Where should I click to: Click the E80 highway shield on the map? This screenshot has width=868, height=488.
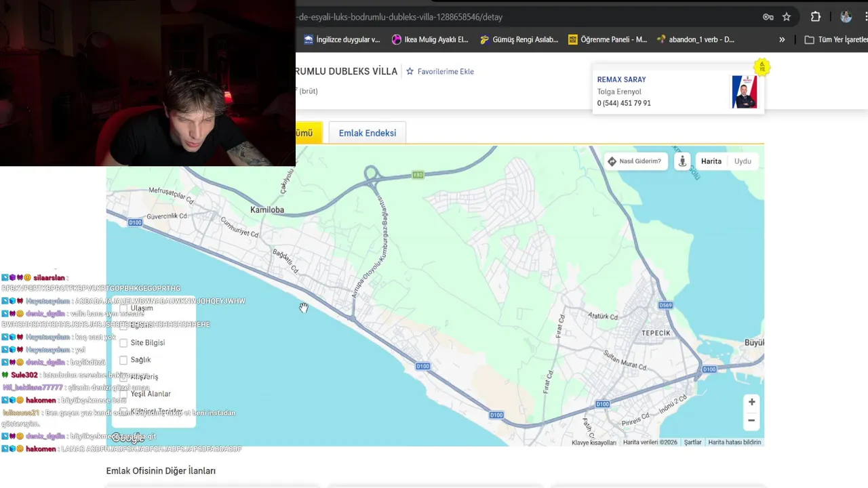click(418, 175)
